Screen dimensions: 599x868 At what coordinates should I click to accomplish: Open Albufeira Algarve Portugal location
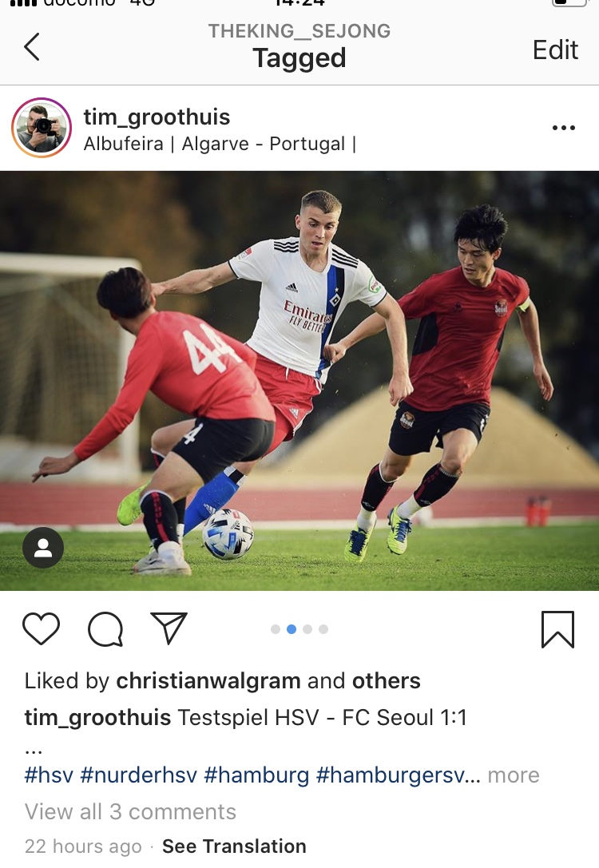(219, 144)
